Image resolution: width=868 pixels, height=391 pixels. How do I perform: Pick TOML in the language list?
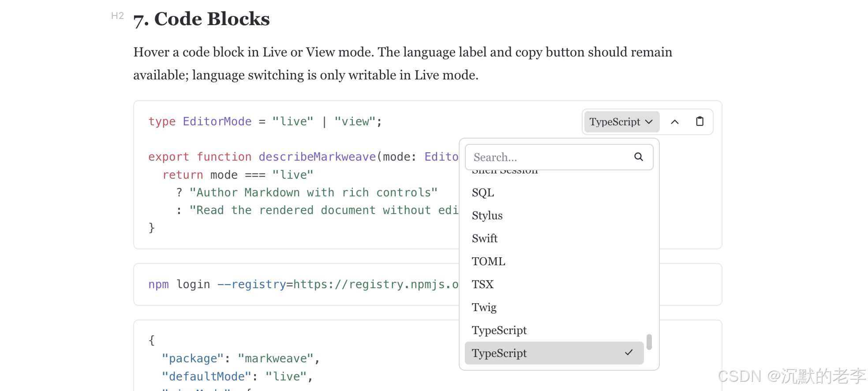554,261
